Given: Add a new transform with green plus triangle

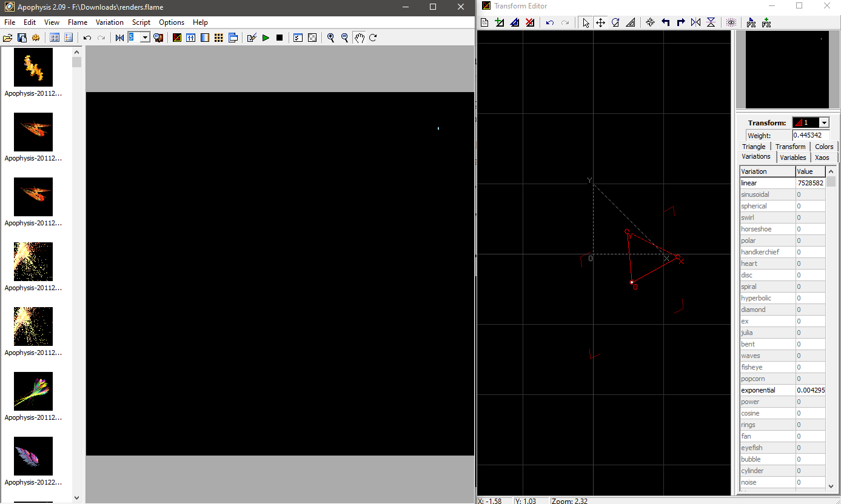Looking at the screenshot, I should [500, 22].
